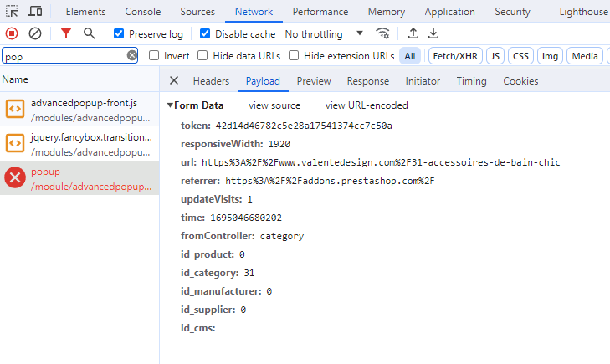
Task: Select the jquery.fancybox.transition script icon
Action: coord(15,143)
